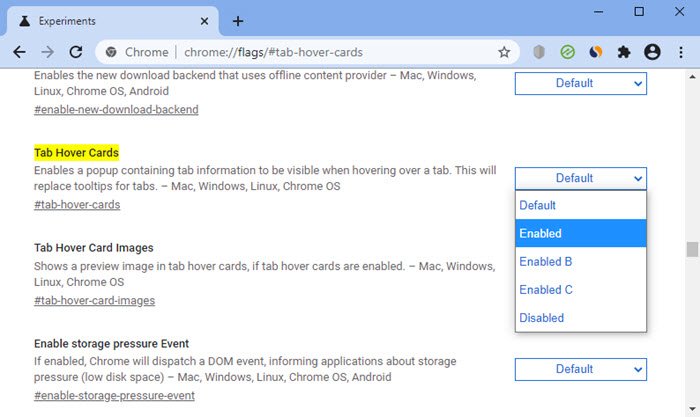Open the #enable-storage-pressure-event link

(114, 396)
